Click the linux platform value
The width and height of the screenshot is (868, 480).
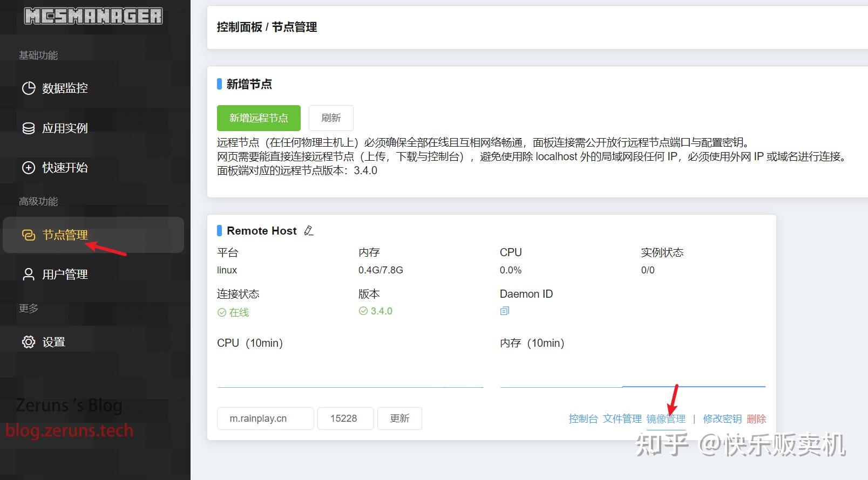[227, 270]
